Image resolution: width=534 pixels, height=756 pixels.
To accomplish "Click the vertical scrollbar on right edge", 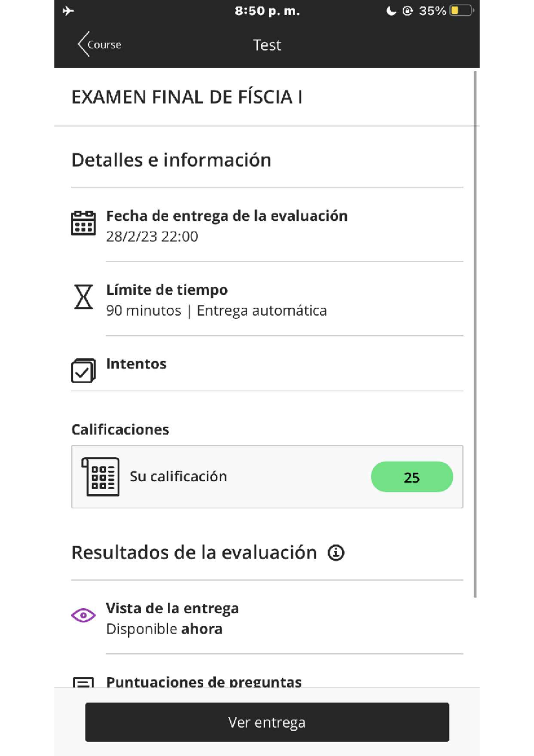I will 475,334.
